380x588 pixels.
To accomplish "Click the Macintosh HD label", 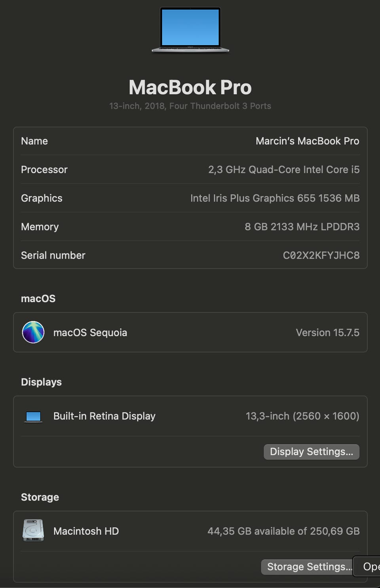I will click(x=86, y=531).
